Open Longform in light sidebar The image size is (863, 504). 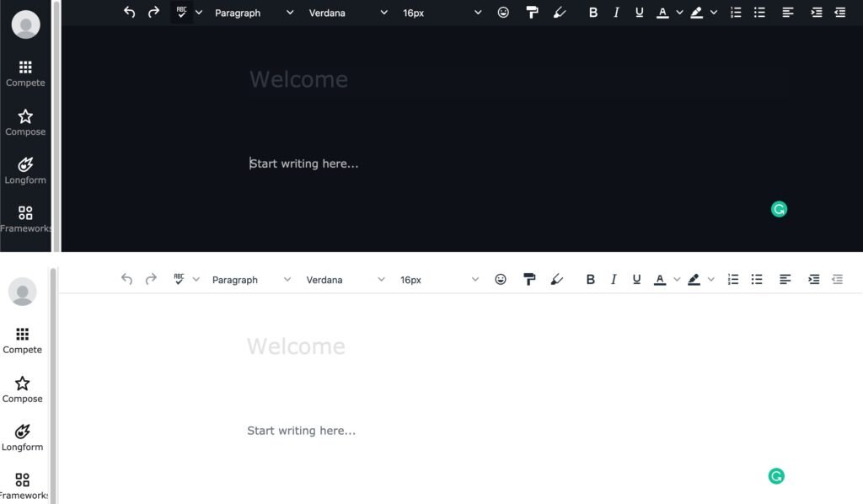tap(23, 437)
